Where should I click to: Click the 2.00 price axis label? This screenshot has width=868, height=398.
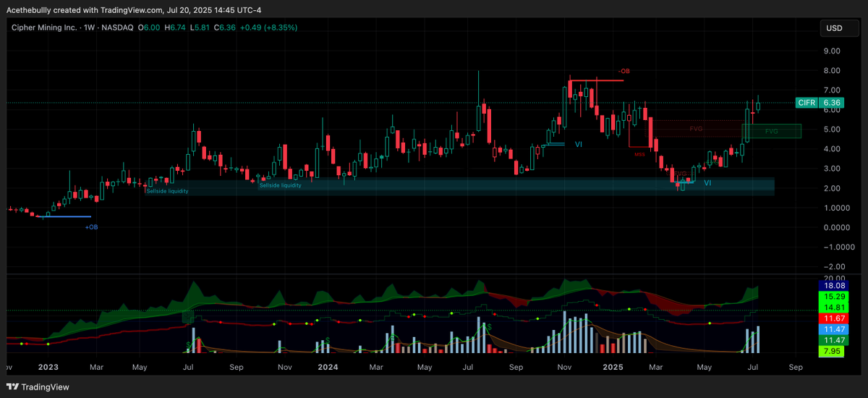(831, 188)
